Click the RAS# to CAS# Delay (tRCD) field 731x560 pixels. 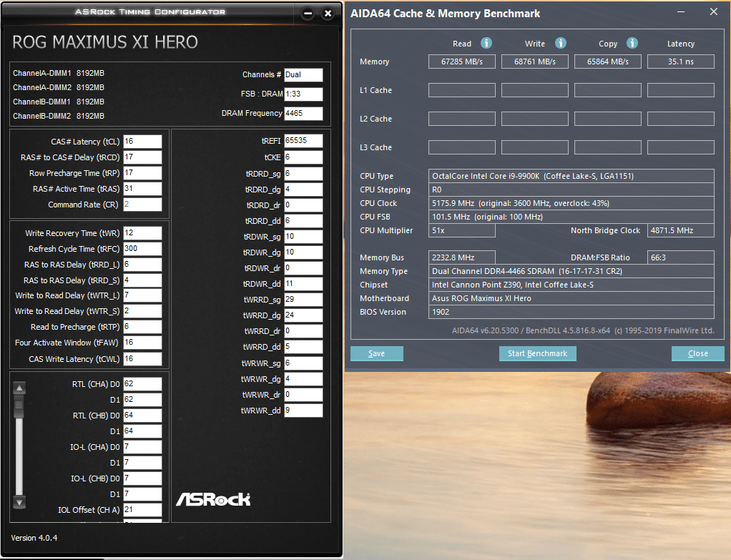click(142, 157)
